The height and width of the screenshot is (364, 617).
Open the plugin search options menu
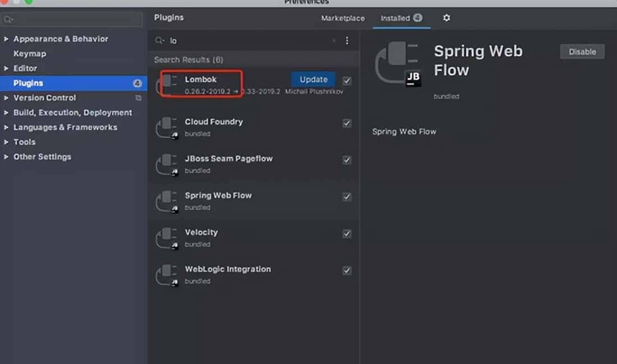pos(347,40)
